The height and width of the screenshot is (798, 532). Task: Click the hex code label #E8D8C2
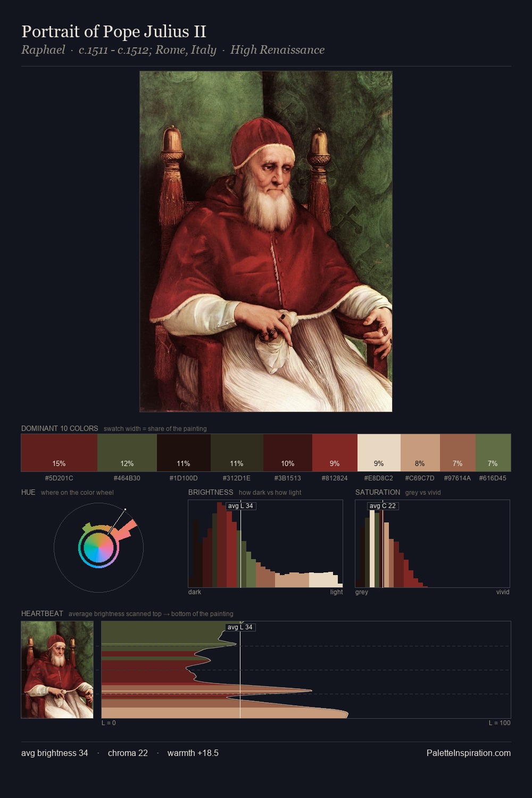(379, 478)
